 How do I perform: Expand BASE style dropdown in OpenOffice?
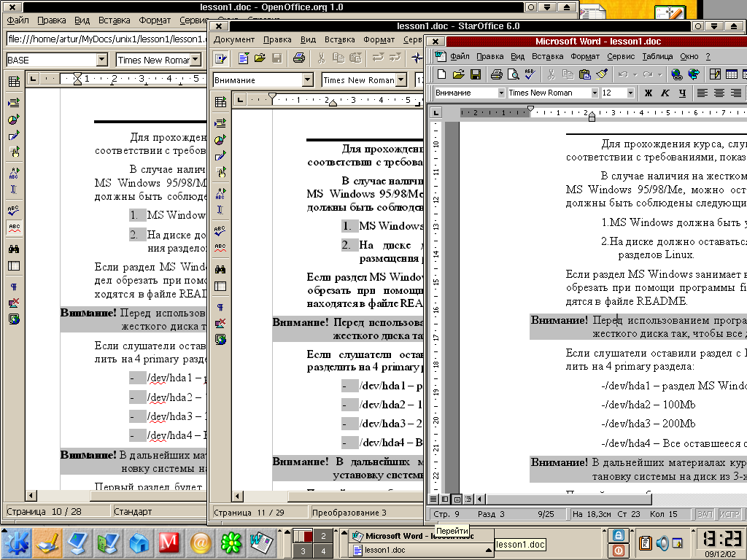(102, 60)
